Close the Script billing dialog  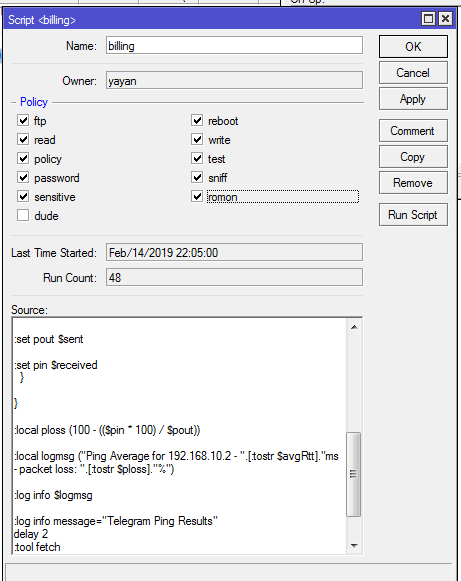pyautogui.click(x=445, y=19)
